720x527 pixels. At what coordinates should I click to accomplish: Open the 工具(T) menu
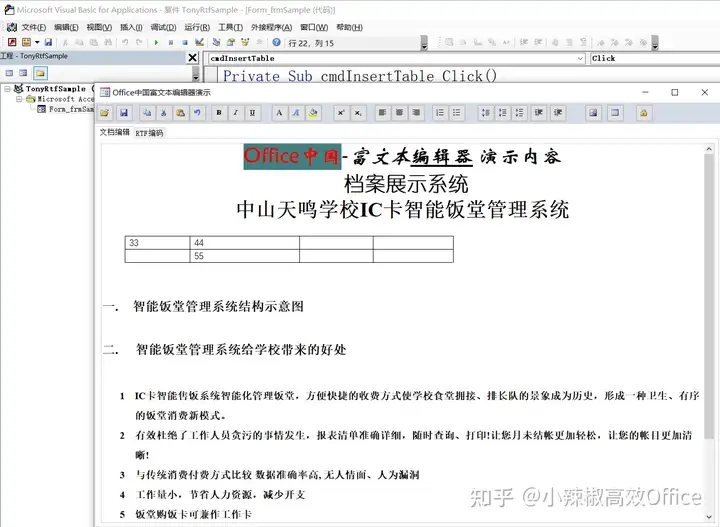[x=231, y=28]
